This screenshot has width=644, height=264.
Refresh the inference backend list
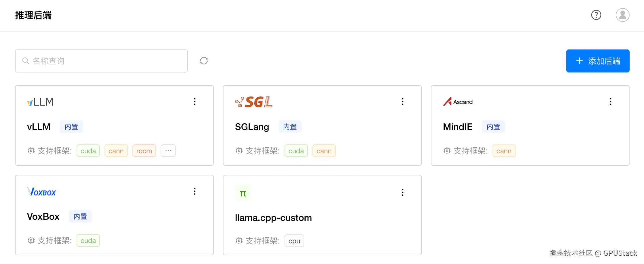tap(204, 61)
